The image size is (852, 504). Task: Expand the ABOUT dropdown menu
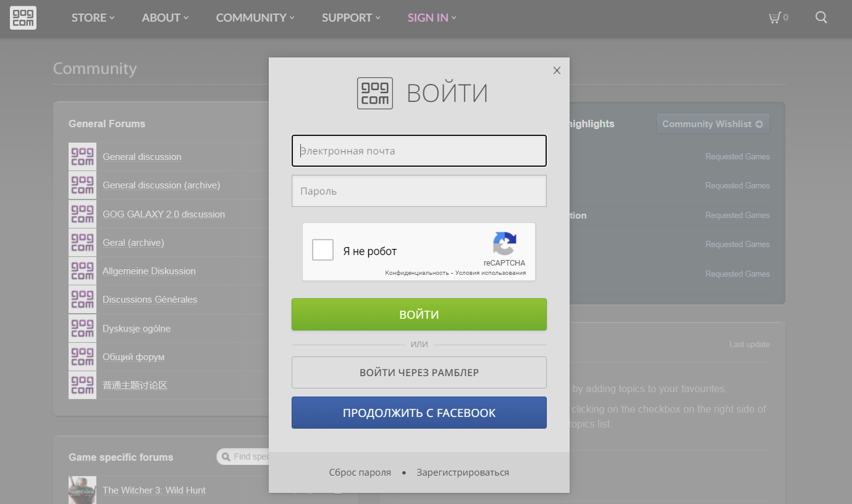[165, 18]
